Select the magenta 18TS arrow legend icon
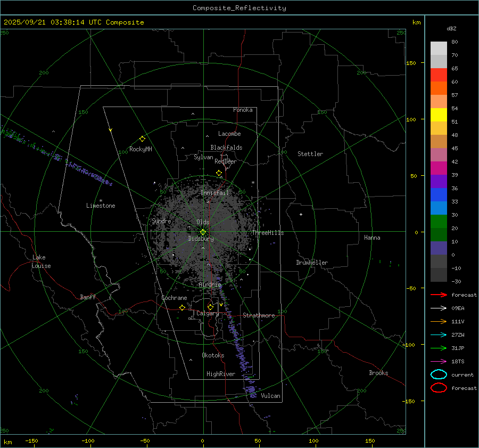 click(438, 361)
